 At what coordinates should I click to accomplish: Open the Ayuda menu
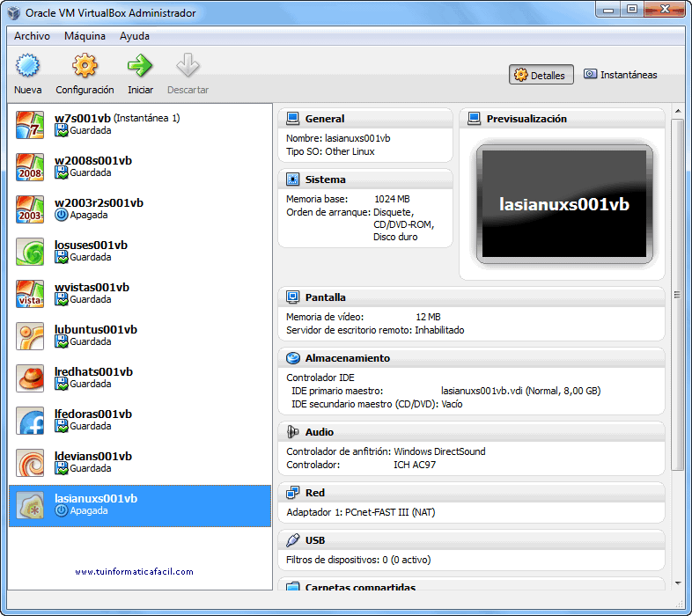tap(135, 36)
